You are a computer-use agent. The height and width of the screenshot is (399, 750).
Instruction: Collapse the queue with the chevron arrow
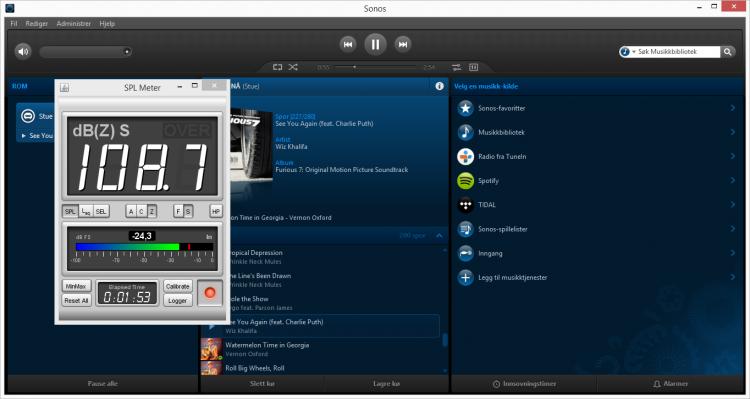coord(439,235)
